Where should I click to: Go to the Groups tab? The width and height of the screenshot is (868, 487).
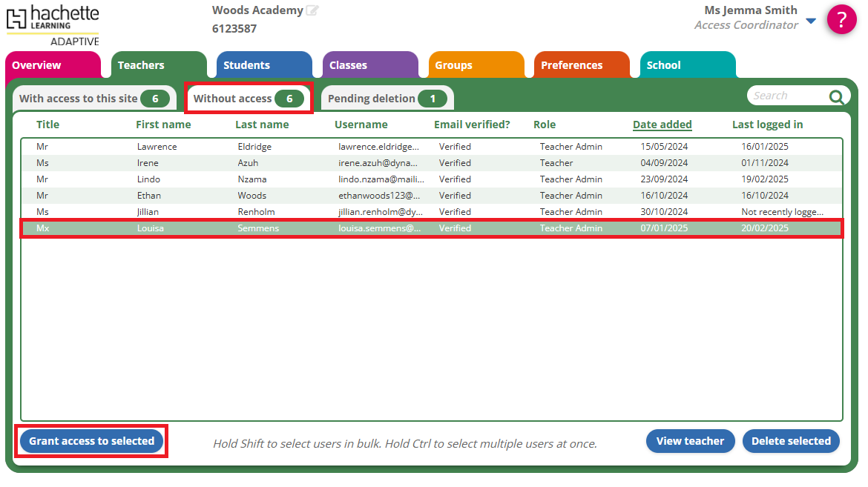coord(453,65)
